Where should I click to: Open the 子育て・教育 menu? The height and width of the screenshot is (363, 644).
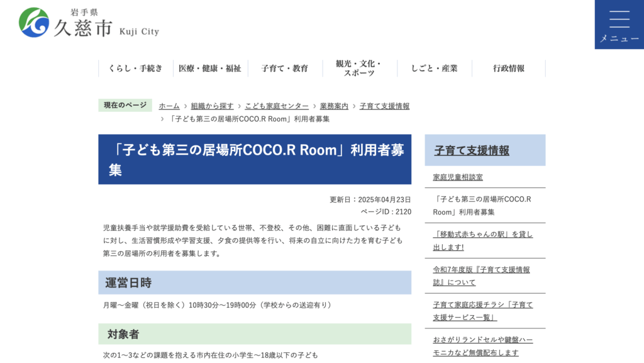(286, 68)
